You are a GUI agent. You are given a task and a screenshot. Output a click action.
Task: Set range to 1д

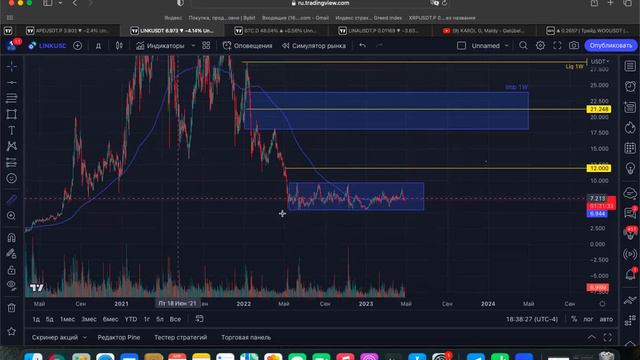click(x=36, y=319)
